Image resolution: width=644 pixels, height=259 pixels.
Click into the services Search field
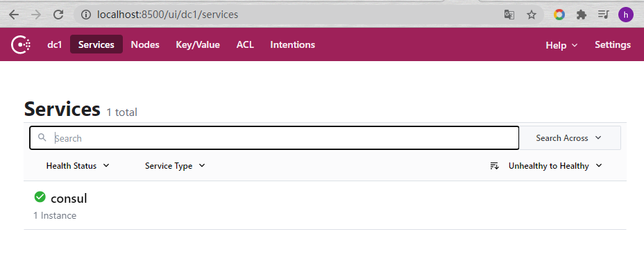(x=274, y=138)
